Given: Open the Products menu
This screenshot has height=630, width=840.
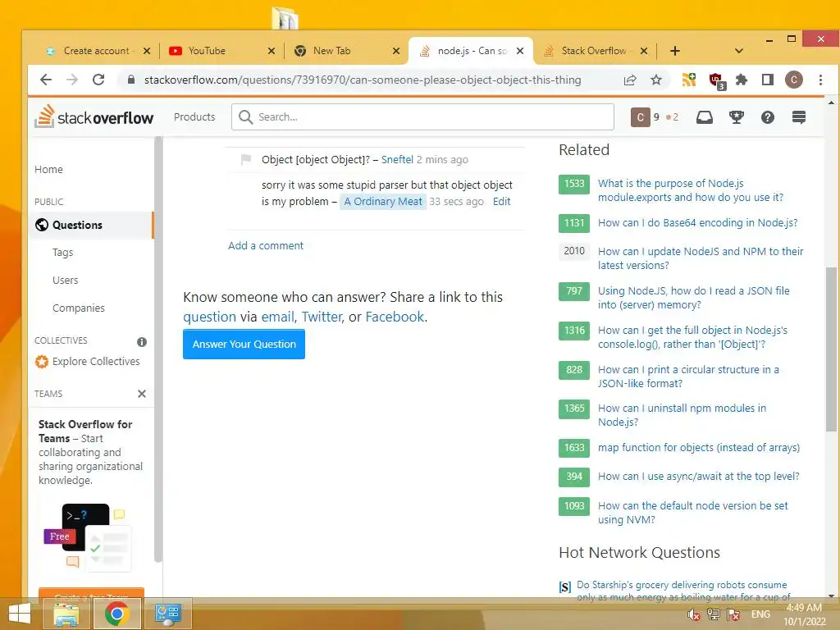Looking at the screenshot, I should coord(194,116).
